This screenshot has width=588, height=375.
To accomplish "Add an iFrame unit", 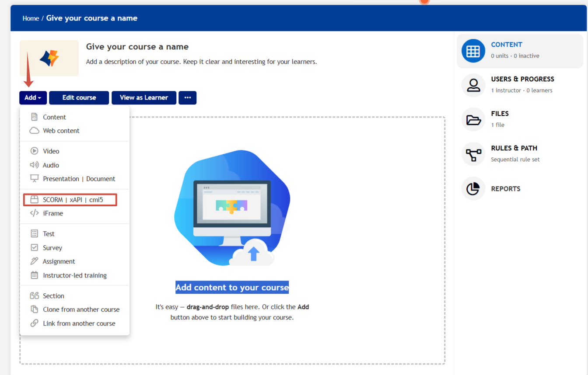I will coord(52,213).
